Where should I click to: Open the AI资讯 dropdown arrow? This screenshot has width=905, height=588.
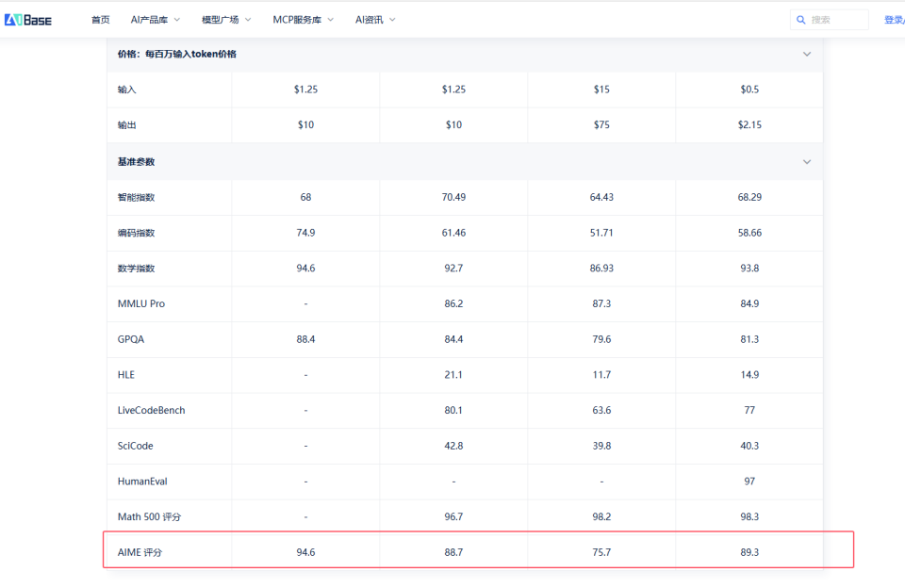tap(392, 20)
